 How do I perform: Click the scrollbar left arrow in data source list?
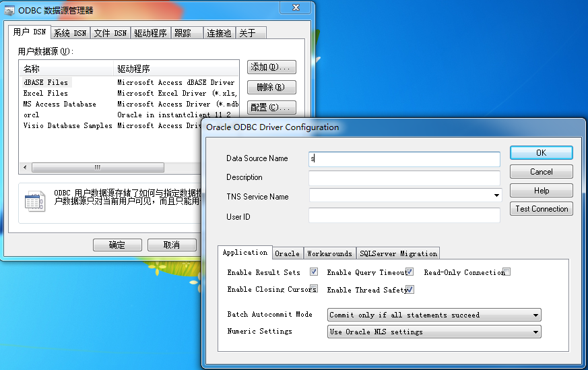click(x=25, y=167)
